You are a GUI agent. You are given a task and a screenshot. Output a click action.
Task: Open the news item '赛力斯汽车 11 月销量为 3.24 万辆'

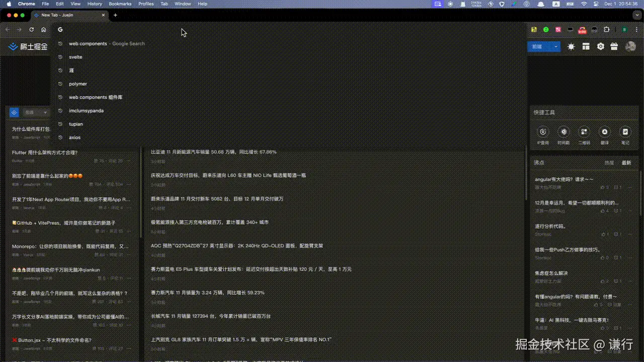click(207, 293)
